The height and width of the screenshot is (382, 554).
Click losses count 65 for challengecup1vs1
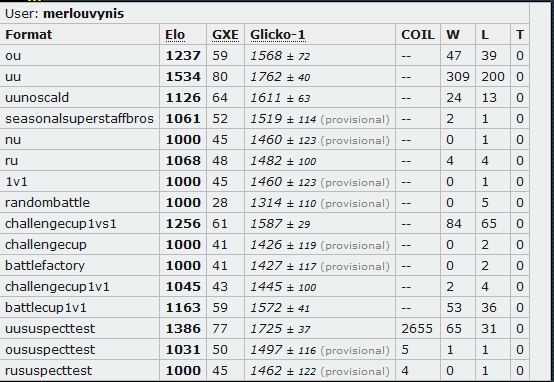click(489, 224)
